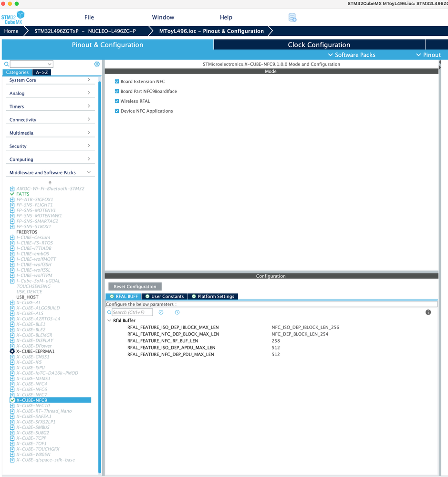448x477 pixels.
Task: Click download icon beside X-CUBE-AI
Action: [12, 303]
